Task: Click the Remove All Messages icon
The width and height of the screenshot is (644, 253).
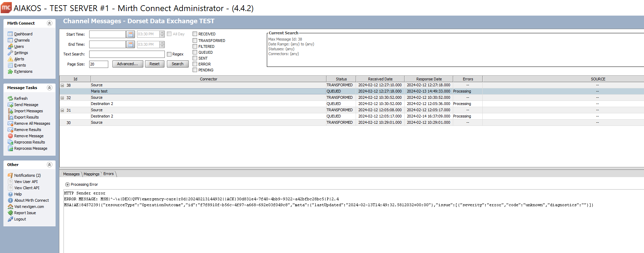Action: coord(10,123)
